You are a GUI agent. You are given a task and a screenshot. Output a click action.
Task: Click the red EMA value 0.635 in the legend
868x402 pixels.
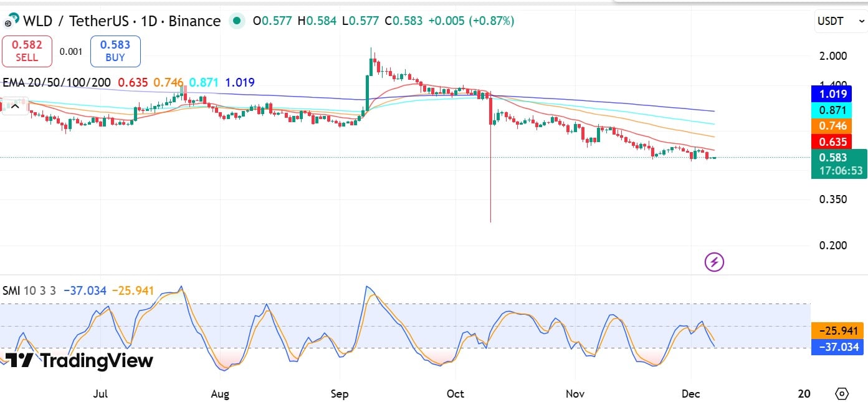[133, 82]
